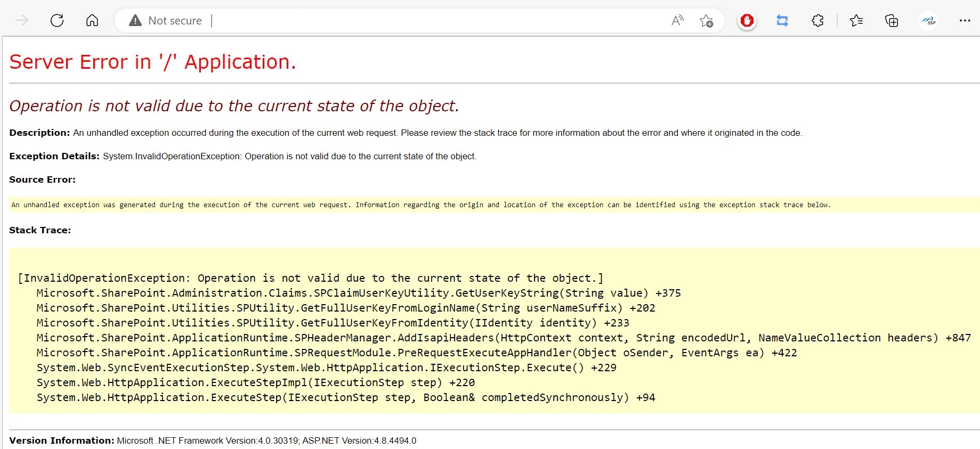Click the GetFullUserKeyFromLoginName stack trace line
980x449 pixels.
click(346, 308)
